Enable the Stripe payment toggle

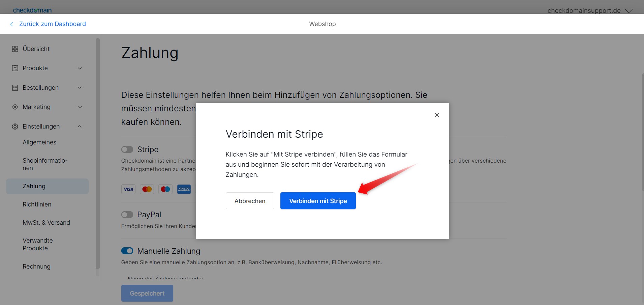coord(127,149)
